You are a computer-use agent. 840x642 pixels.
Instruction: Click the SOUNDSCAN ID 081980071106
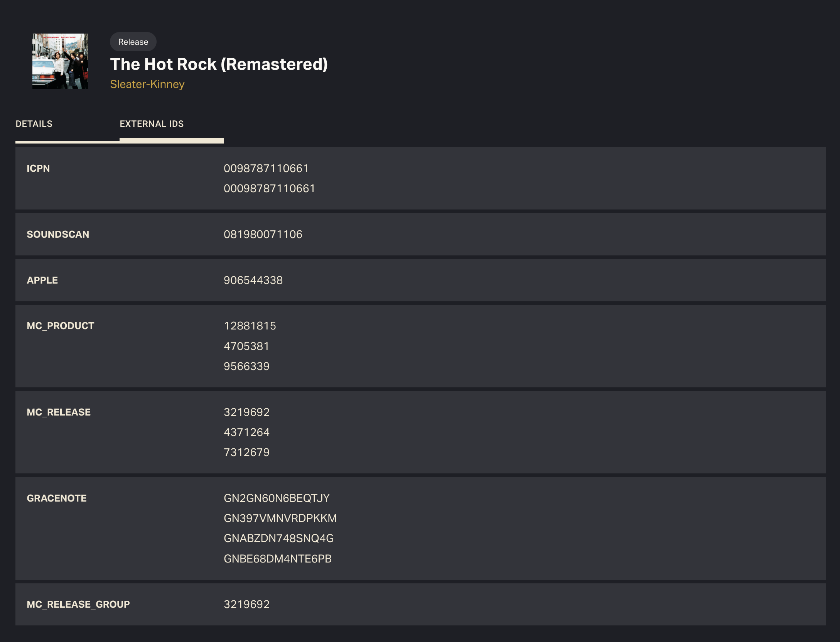pyautogui.click(x=263, y=234)
